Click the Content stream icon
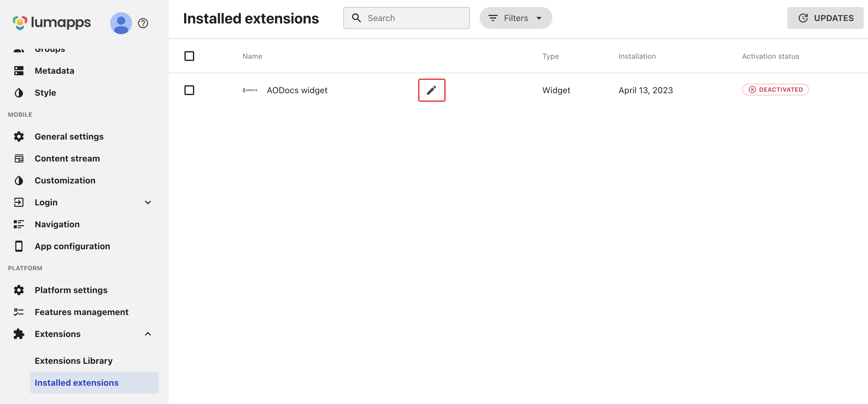Viewport: 868px width, 404px height. click(x=19, y=158)
